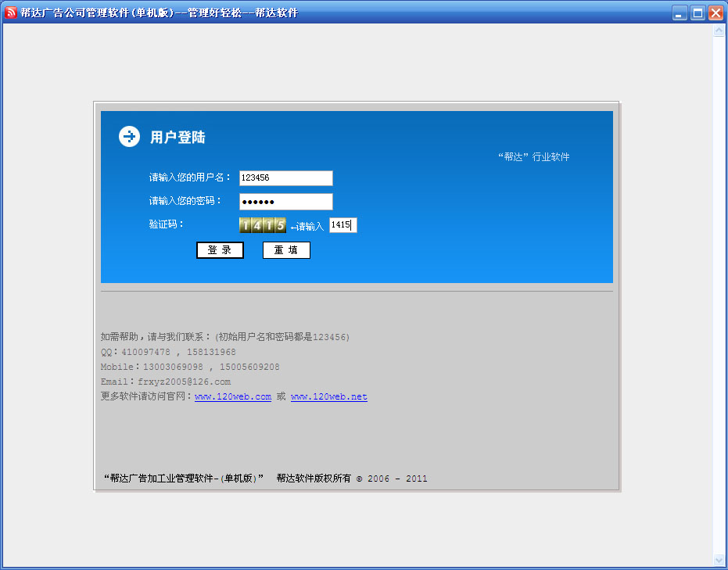The image size is (728, 570).
Task: Click the red app icon in title bar
Action: 11,13
